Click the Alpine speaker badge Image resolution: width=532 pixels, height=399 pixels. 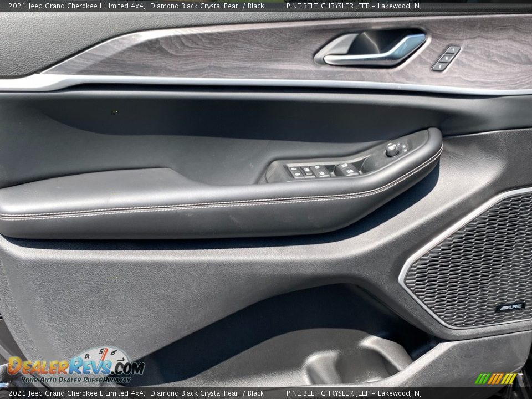[510, 306]
